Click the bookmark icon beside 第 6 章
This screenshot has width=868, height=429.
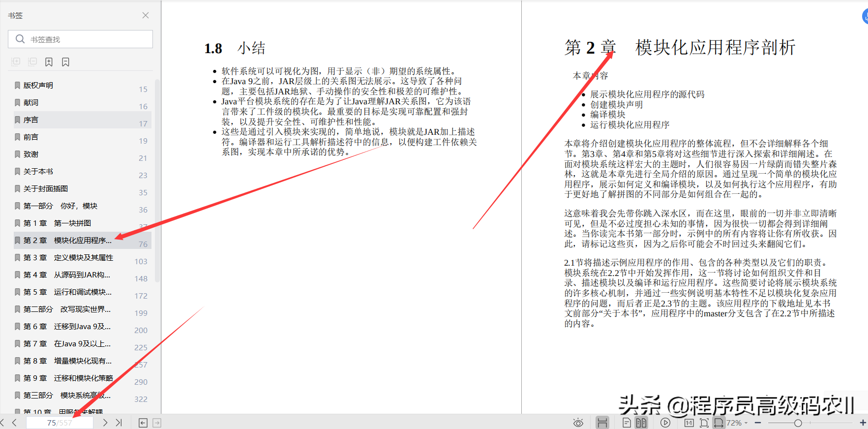[17, 327]
